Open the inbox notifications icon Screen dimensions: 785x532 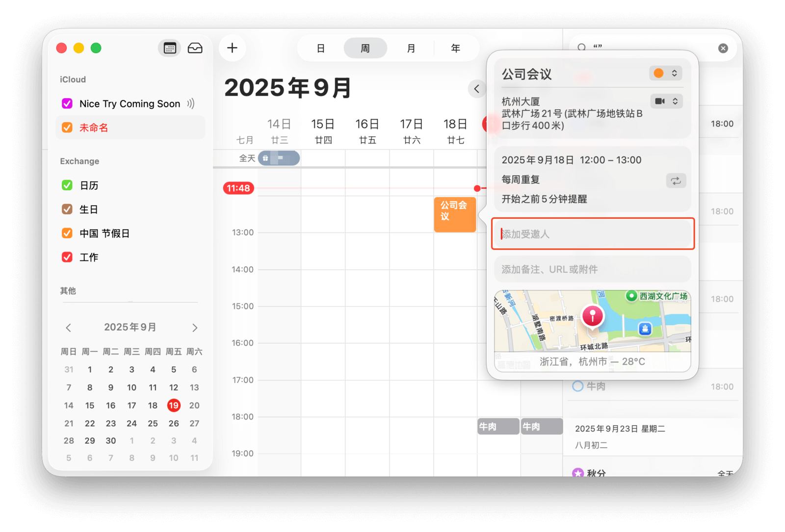click(x=195, y=48)
